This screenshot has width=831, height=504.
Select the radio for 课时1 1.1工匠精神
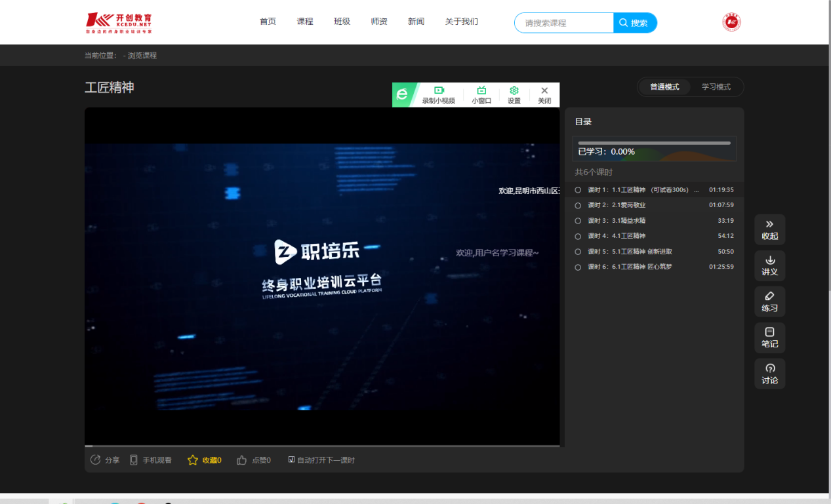point(578,190)
